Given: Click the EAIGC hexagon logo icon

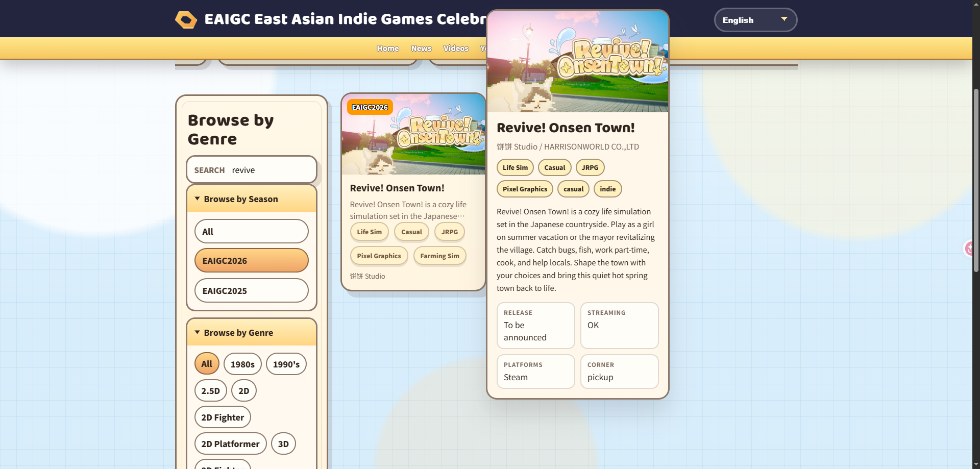Looking at the screenshot, I should 186,20.
